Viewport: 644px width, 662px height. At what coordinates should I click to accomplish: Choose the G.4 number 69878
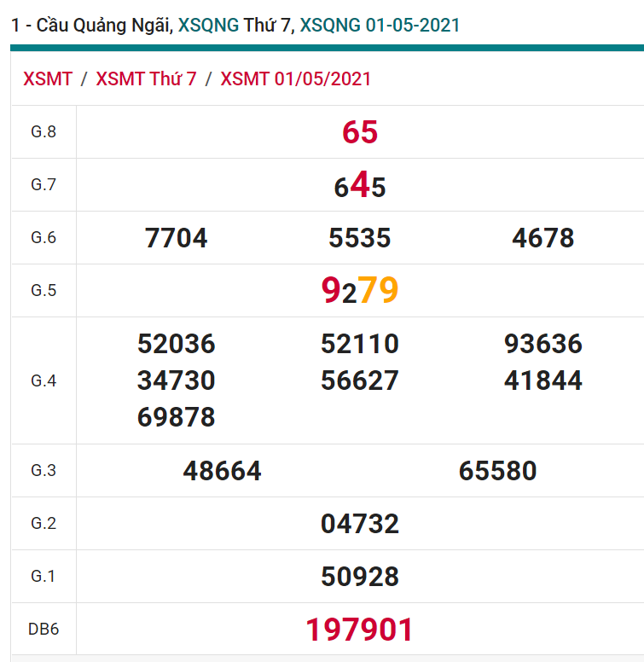click(177, 417)
